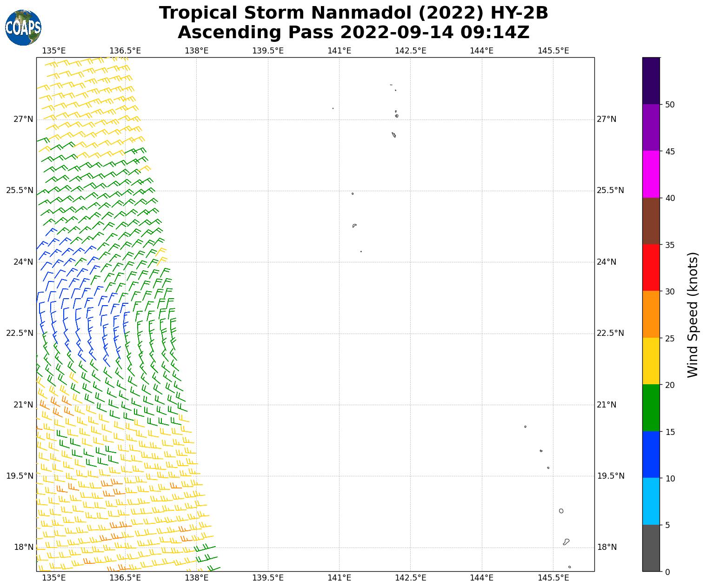The height and width of the screenshot is (588, 706).
Task: Click the Tropical Storm Nanmadol title text
Action: (353, 13)
